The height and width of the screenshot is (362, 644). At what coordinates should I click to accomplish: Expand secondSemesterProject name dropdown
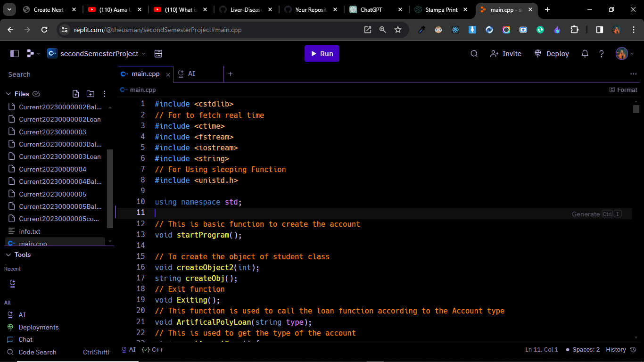[x=144, y=54]
